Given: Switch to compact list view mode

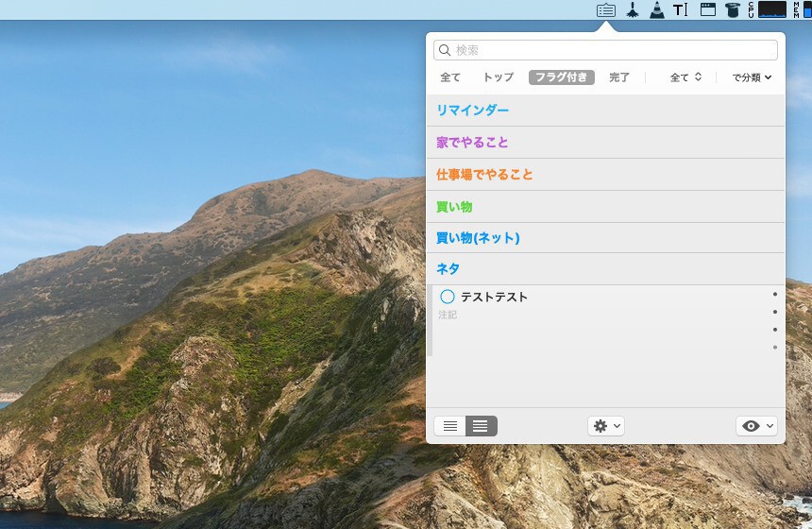Looking at the screenshot, I should pos(450,426).
